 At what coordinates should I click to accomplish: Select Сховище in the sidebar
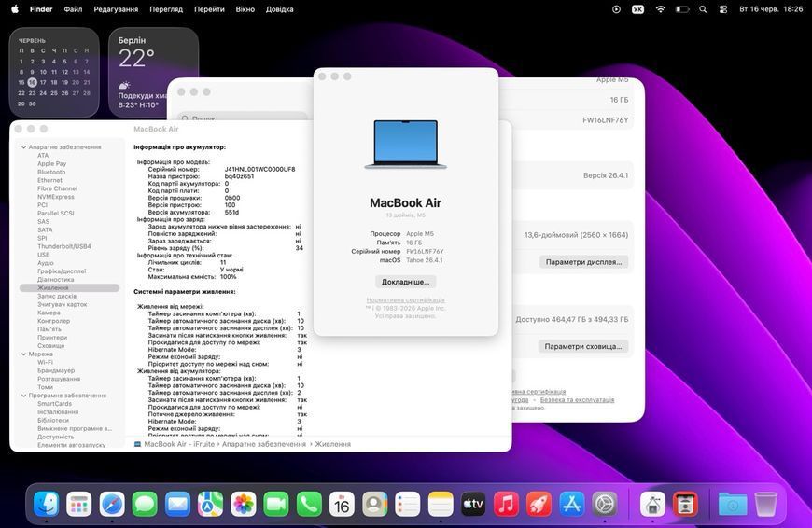[x=50, y=346]
